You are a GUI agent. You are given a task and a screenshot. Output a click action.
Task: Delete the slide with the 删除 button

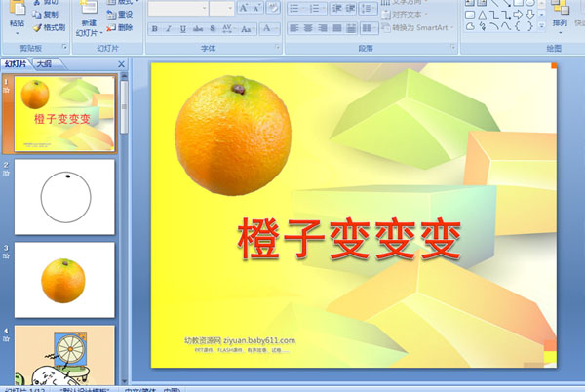tap(119, 27)
